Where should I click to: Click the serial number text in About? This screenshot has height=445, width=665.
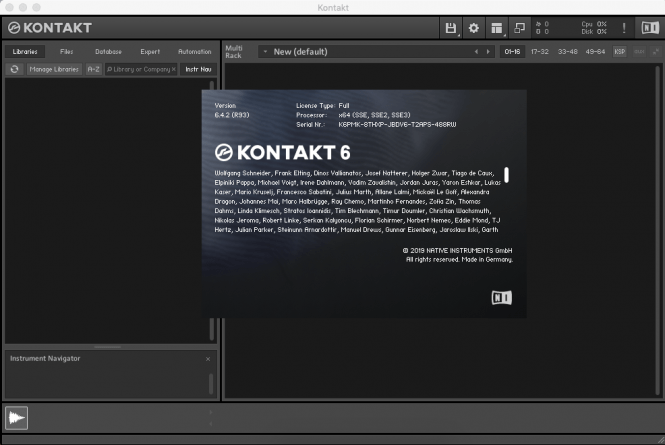point(397,125)
